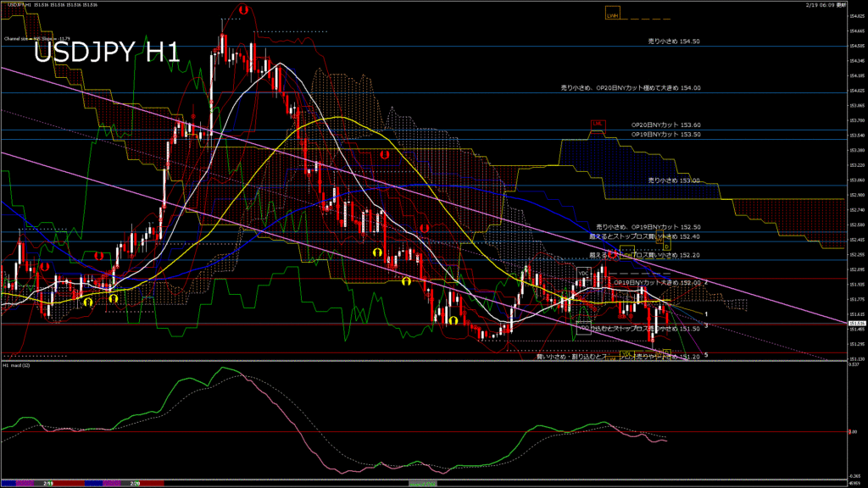
Task: Select the '売り小さめ 154.50' level label
Action: click(x=674, y=42)
